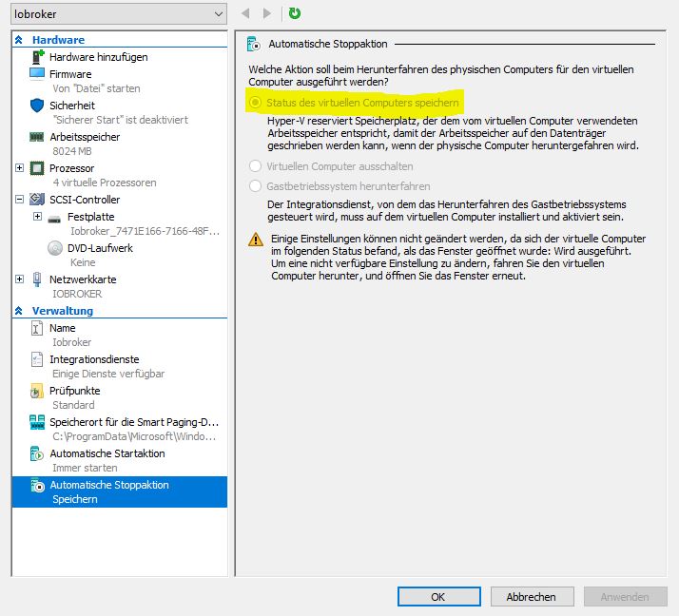The image size is (679, 616).
Task: Click '4 virtuelle Prozessoren' text
Action: tap(105, 183)
